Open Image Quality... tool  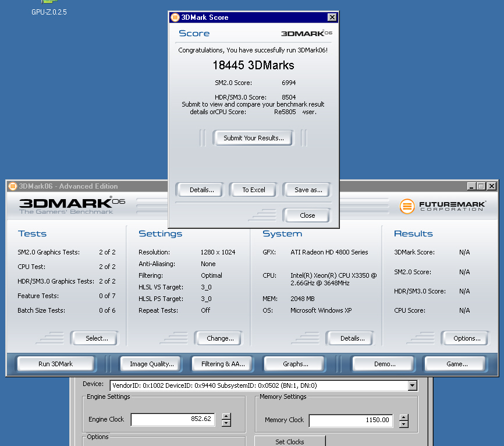coord(151,364)
